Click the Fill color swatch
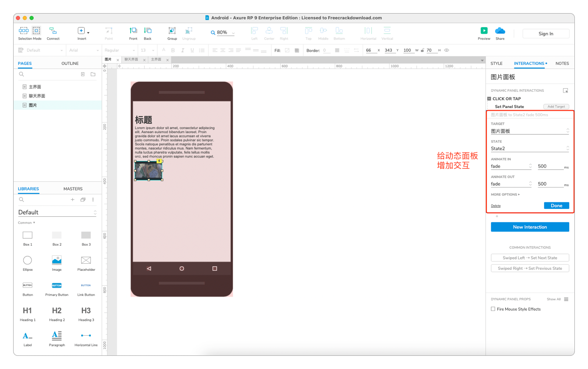Screen dimensions: 588x369 pyautogui.click(x=287, y=50)
